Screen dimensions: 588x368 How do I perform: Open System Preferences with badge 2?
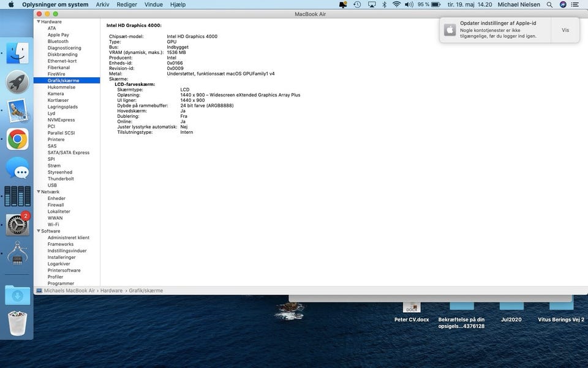coord(17,224)
